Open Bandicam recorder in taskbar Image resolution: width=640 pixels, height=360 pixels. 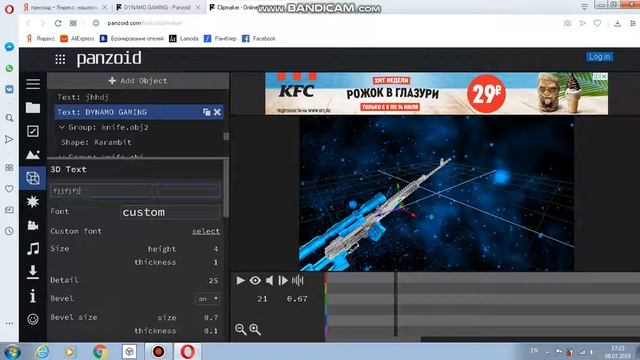159,351
